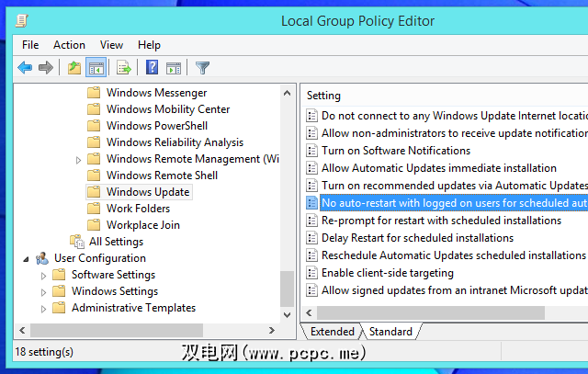Select Windows Reliability Analysis in tree
Screen dimensions: 588x374
coord(175,142)
